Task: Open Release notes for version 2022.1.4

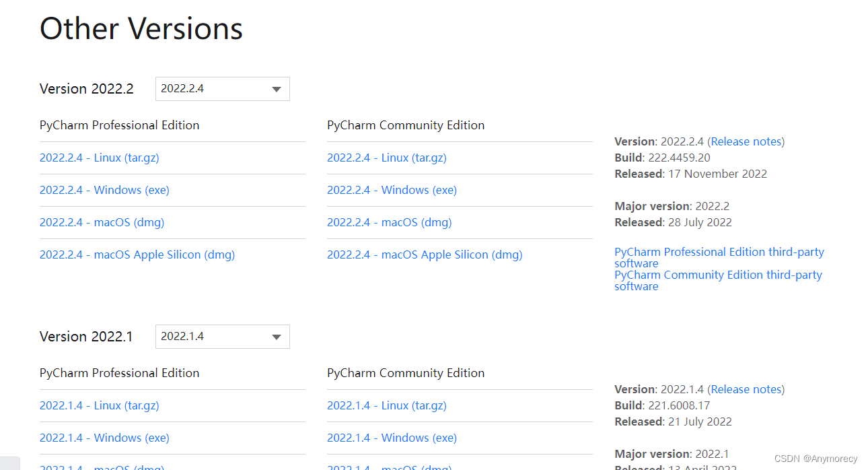Action: 746,389
